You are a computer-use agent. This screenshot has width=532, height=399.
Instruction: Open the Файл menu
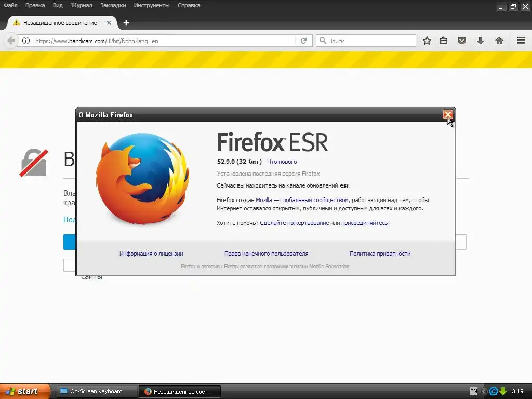[x=10, y=5]
